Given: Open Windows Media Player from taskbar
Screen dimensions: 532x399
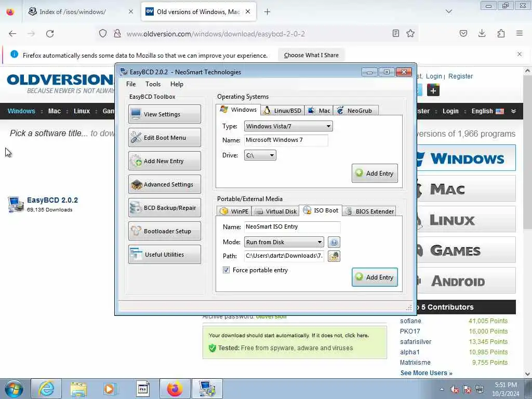Looking at the screenshot, I should click(x=110, y=389).
